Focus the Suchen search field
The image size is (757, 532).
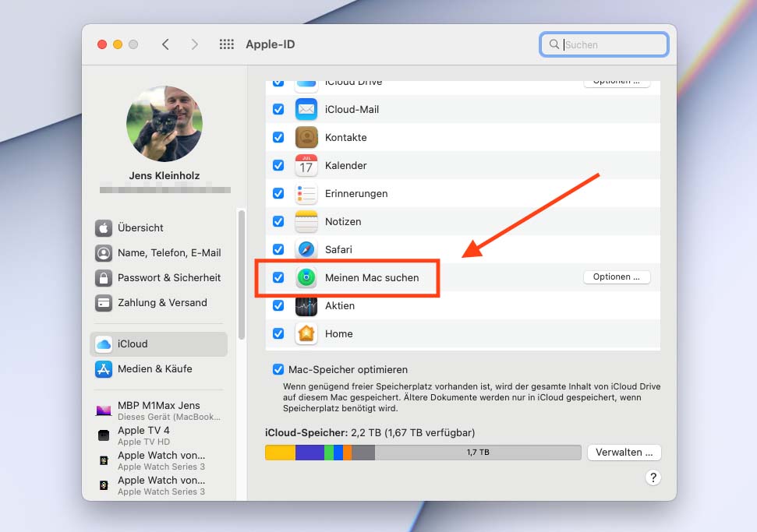(x=612, y=44)
